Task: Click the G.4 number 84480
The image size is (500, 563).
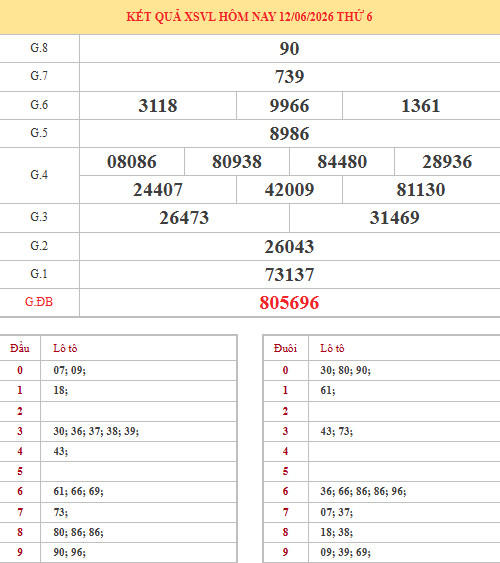Action: 342,162
